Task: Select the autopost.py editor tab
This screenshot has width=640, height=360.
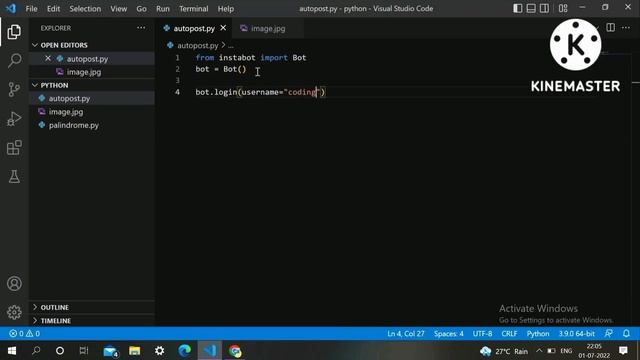Action: 194,28
